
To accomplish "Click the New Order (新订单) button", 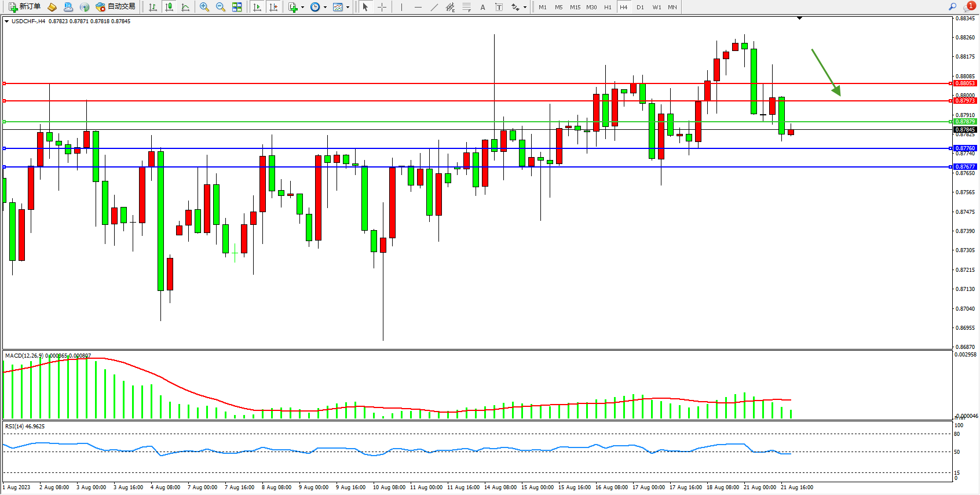I will tap(24, 7).
